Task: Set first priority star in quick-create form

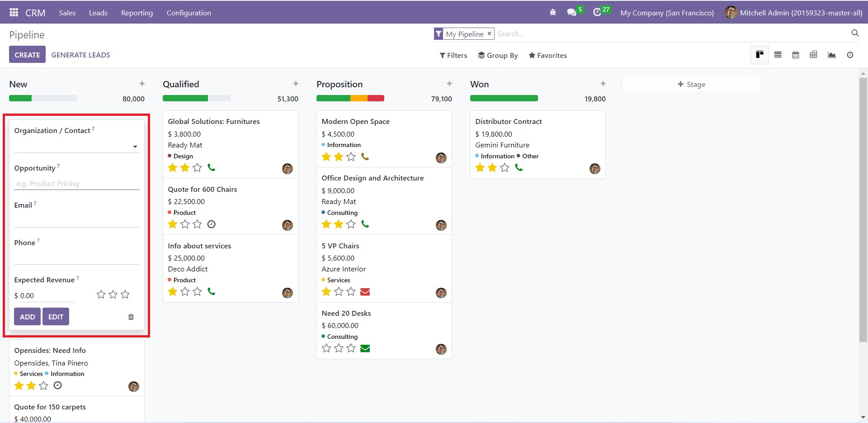Action: [x=101, y=295]
